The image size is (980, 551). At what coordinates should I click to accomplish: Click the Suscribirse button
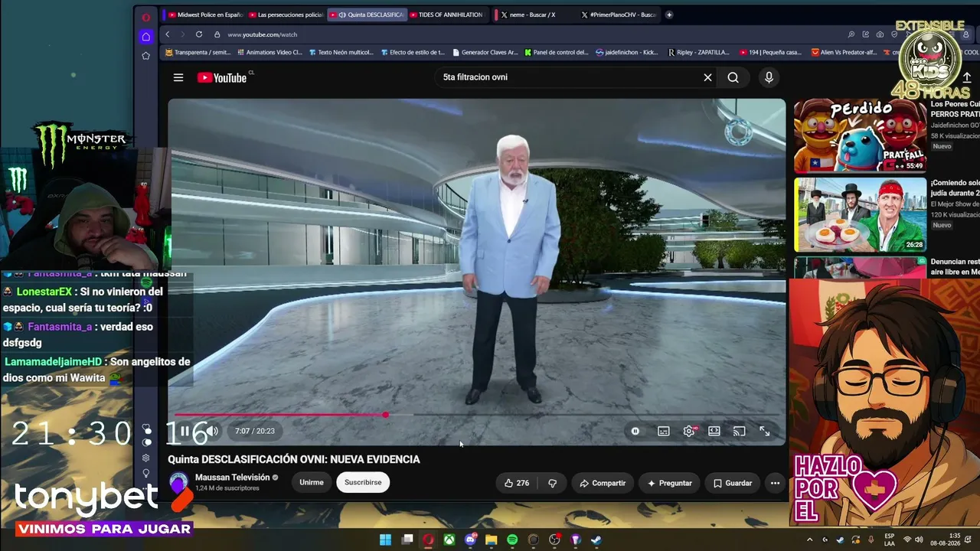363,482
